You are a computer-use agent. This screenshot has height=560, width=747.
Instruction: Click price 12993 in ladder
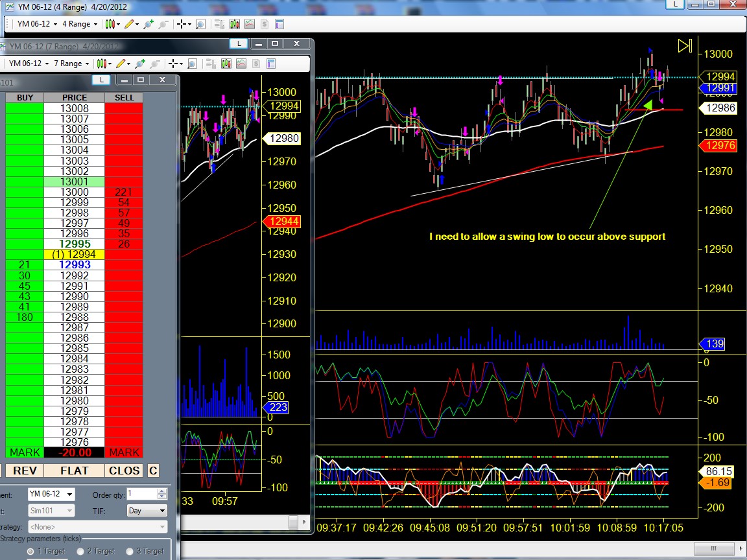(75, 264)
